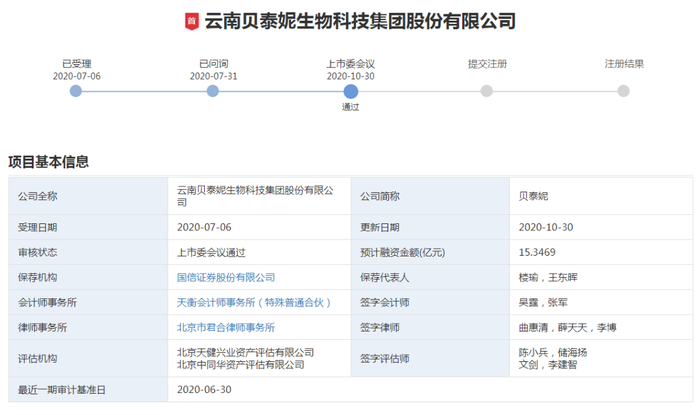Click the 保荐代表人 label cell
Image resolution: width=700 pixels, height=415 pixels.
(430, 277)
